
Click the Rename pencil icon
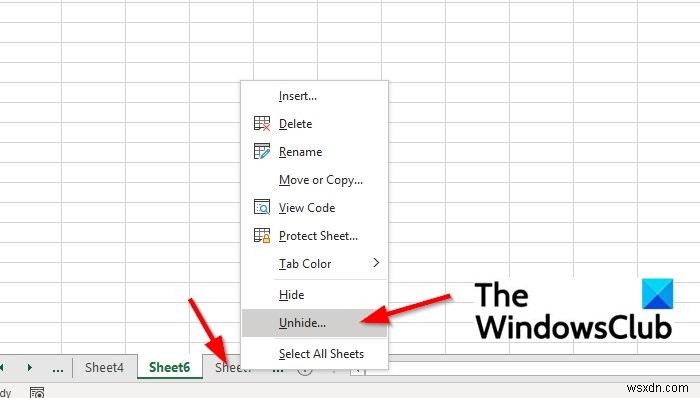coord(262,151)
